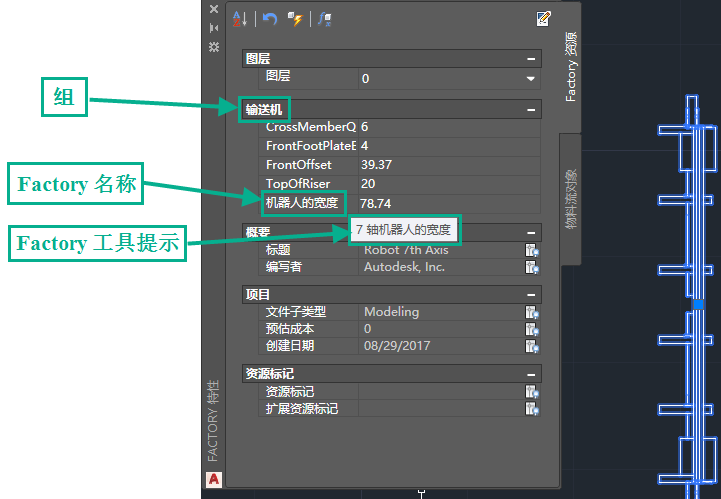
Task: Edit the FrontOffset value 39.37
Action: (x=449, y=165)
